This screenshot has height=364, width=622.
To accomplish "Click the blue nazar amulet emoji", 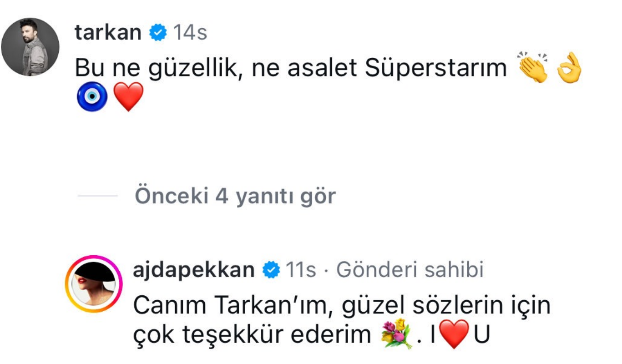I will coord(92,97).
